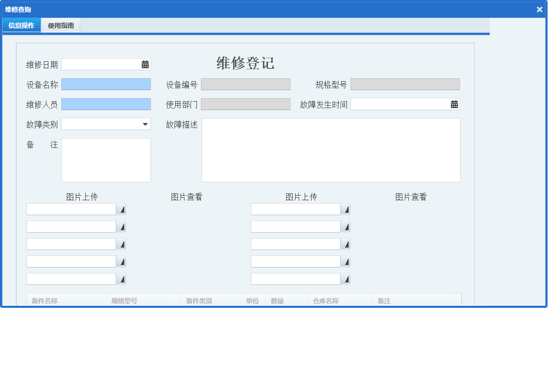
Task: Click inside the 备注 text area
Action: [x=106, y=159]
